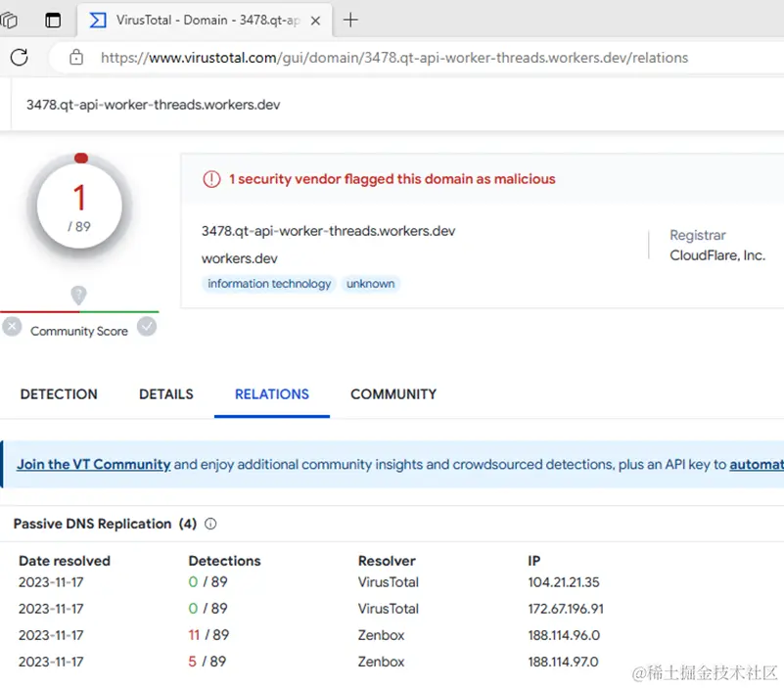This screenshot has width=784, height=688.
Task: Click the Date resolved column header
Action: point(65,561)
